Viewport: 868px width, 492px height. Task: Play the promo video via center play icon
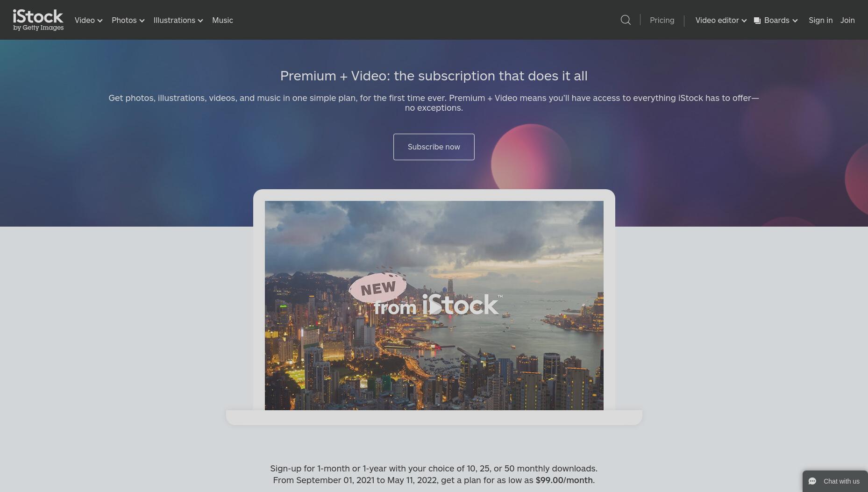(x=434, y=307)
